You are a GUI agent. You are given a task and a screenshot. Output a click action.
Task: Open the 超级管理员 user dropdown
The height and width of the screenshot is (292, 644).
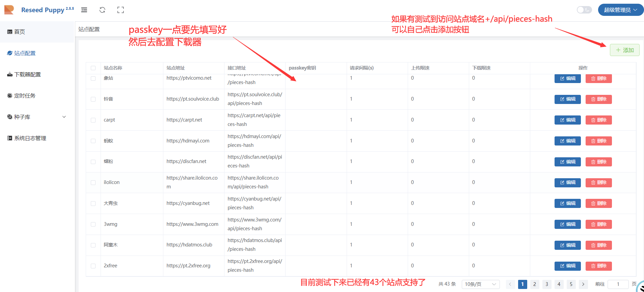620,10
